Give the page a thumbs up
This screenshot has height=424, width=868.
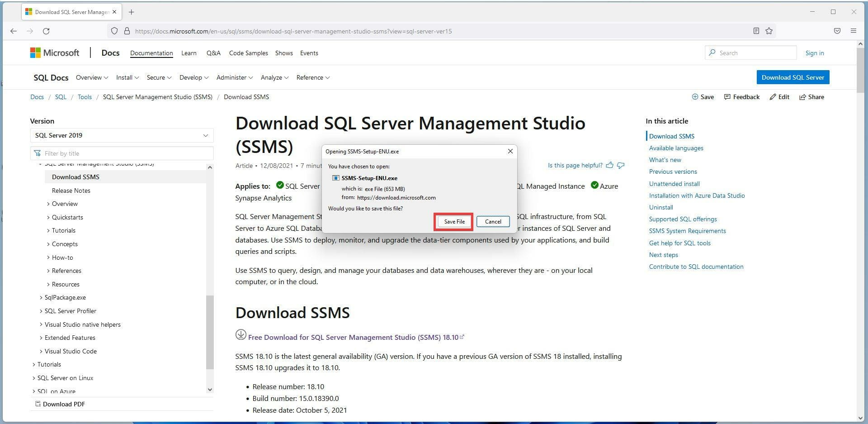coord(609,165)
